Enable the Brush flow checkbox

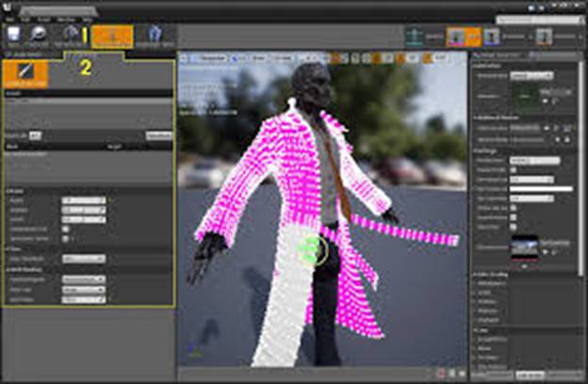66,229
